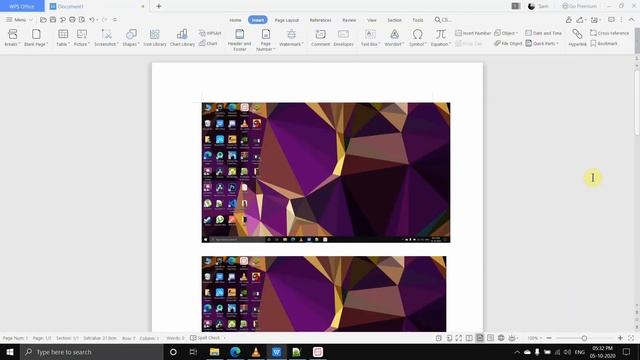Image resolution: width=640 pixels, height=360 pixels.
Task: Select the second screenshot image in document
Action: [324, 294]
